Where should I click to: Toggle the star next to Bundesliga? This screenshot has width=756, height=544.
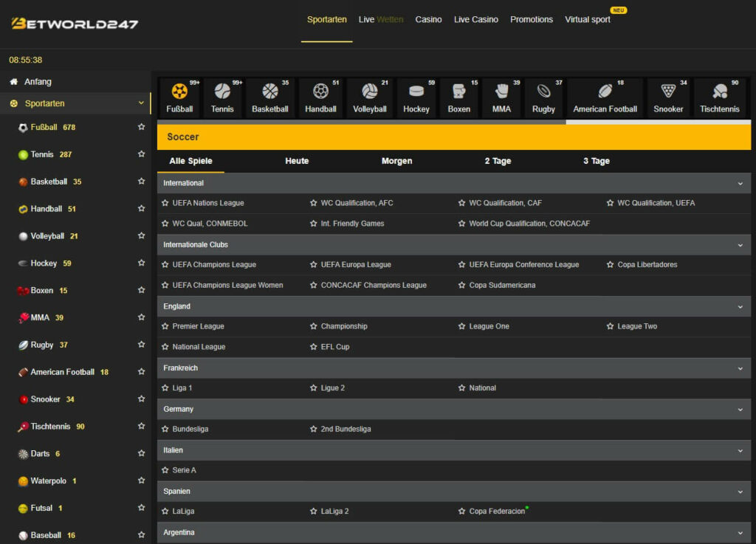click(165, 429)
